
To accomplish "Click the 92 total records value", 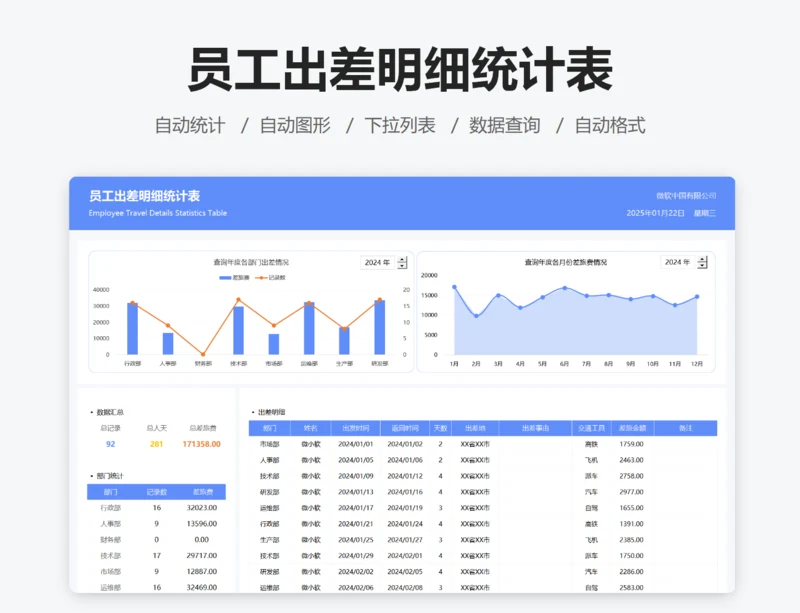I will click(112, 443).
